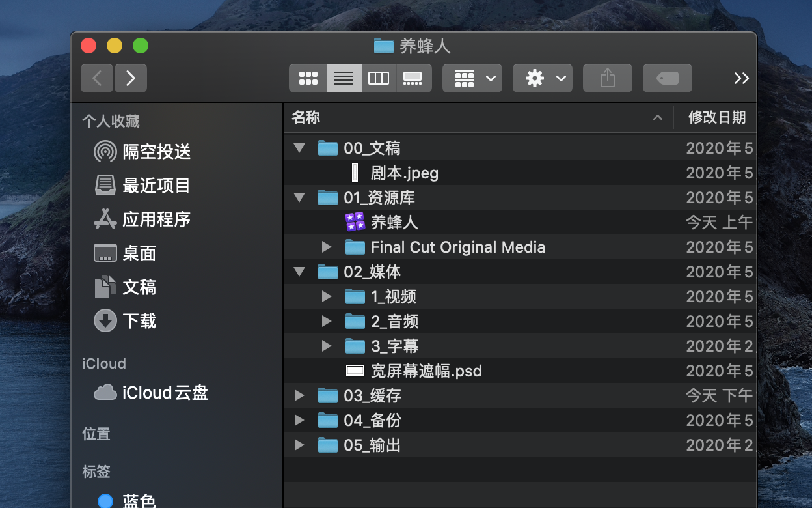Click the Edit Tags toolbar button
The width and height of the screenshot is (812, 508).
point(667,78)
